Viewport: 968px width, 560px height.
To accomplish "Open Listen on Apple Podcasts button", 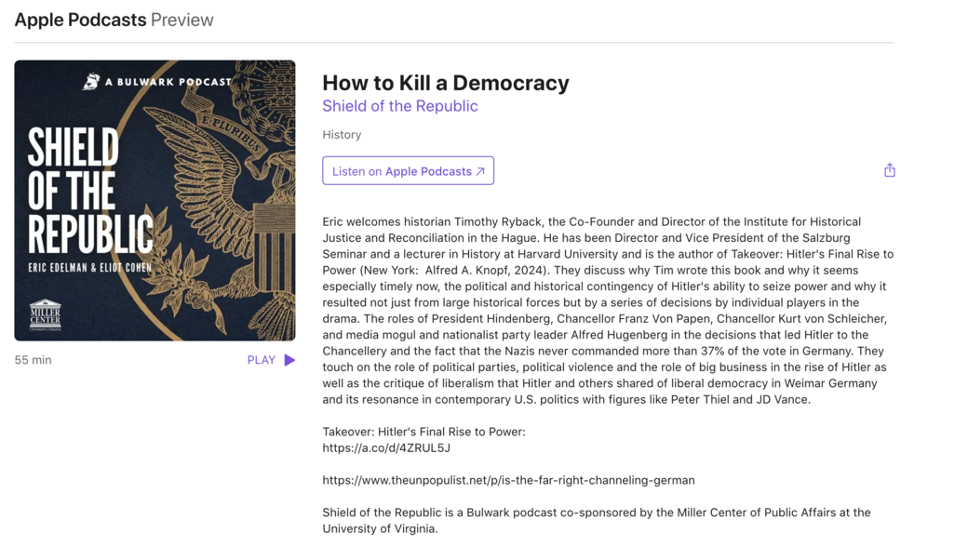I will point(401,171).
